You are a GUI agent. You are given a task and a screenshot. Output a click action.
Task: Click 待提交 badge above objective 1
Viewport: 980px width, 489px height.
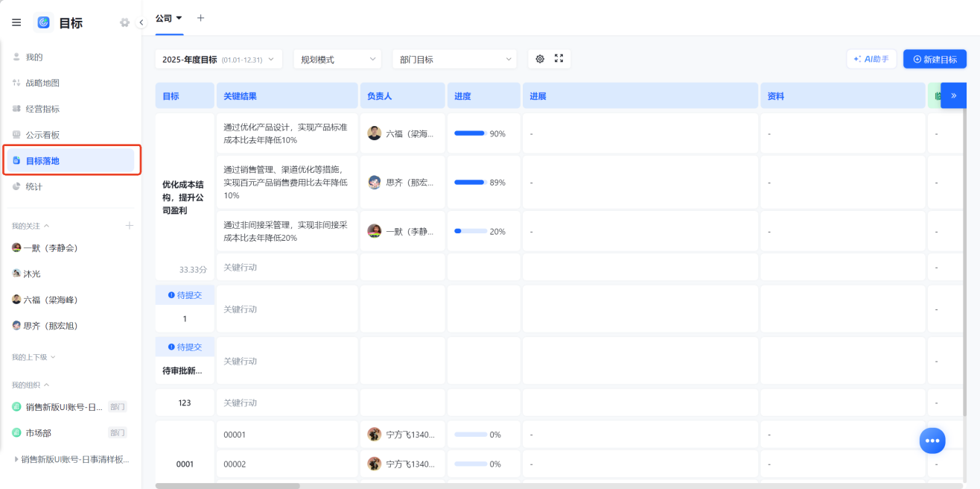[185, 295]
